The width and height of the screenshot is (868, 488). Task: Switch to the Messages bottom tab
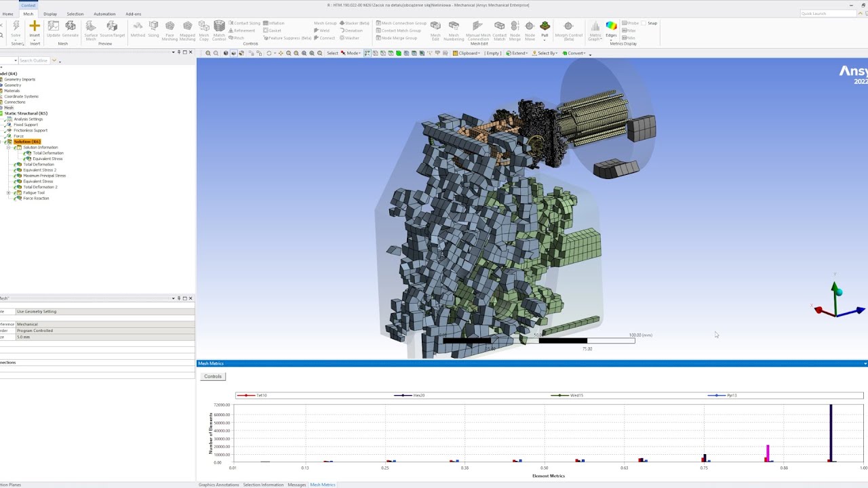point(297,485)
